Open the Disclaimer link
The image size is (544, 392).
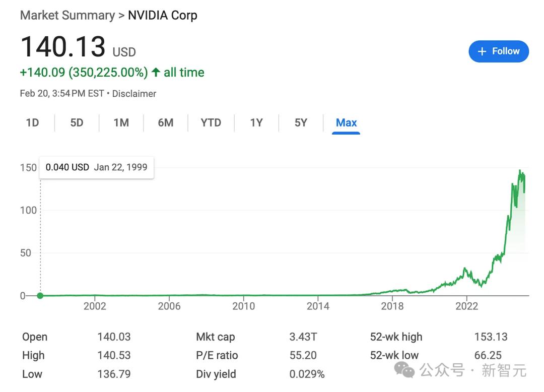(134, 94)
